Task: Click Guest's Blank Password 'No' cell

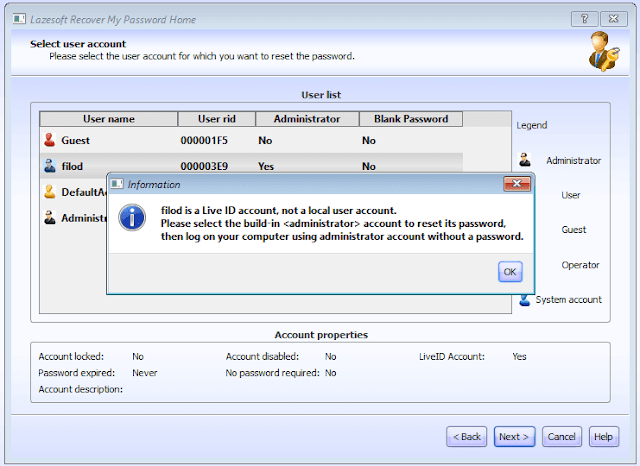Action: pos(369,140)
